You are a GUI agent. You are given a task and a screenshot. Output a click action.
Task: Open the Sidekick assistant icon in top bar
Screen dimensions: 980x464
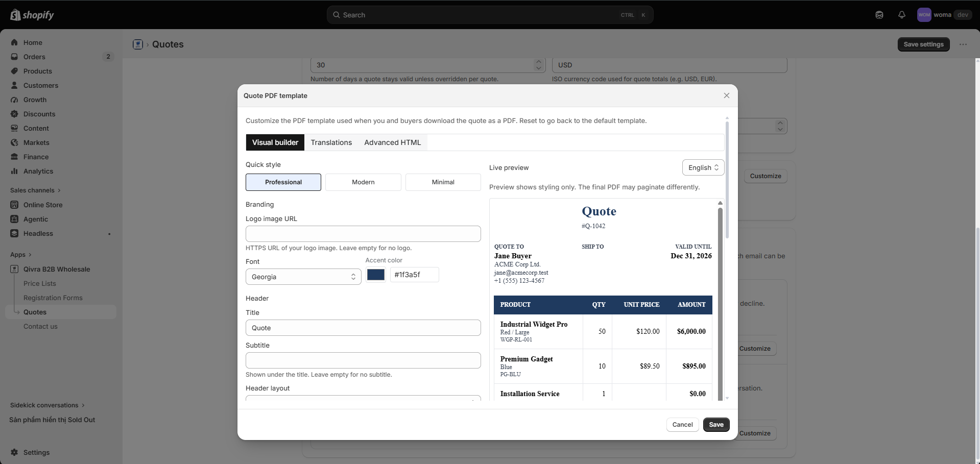coord(879,15)
